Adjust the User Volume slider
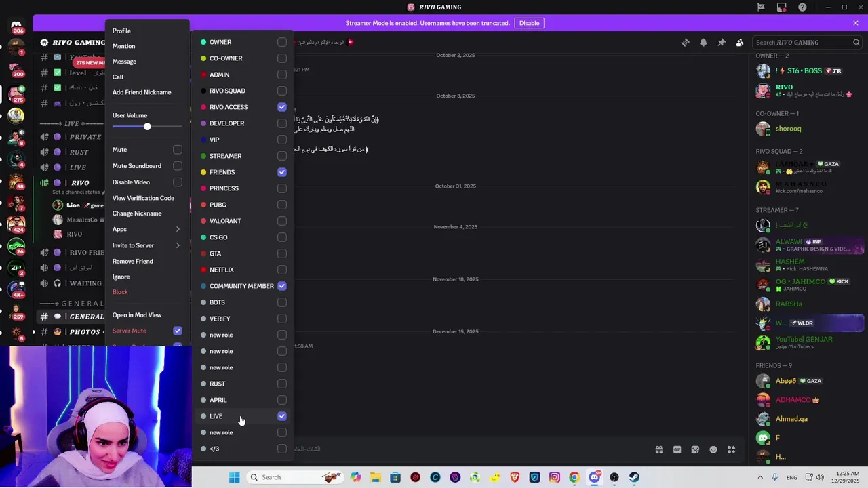Screen dimensions: 868x488 tap(147, 127)
